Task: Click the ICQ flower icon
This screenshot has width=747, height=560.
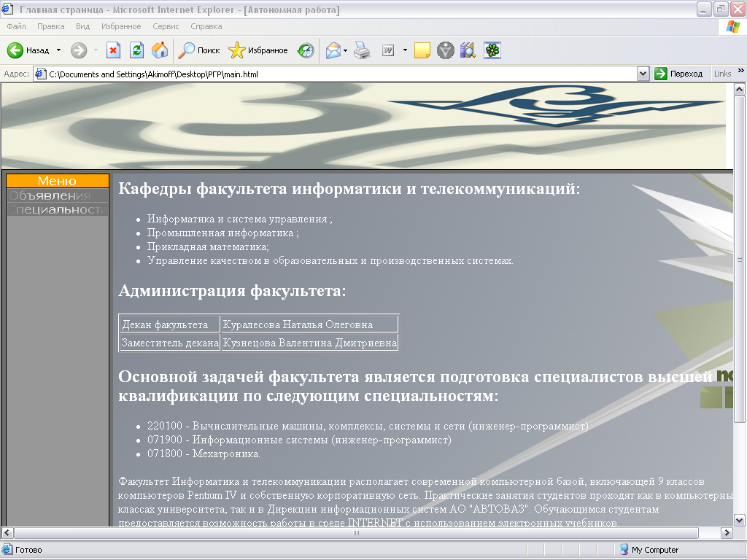Action: coord(492,50)
